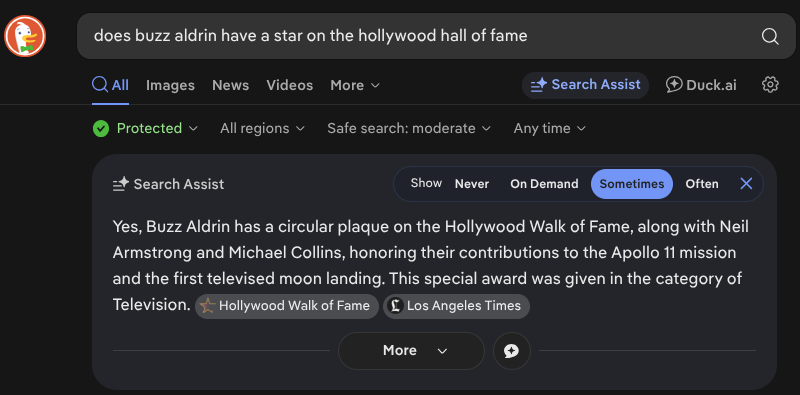Switch to the Videos tab

point(290,85)
